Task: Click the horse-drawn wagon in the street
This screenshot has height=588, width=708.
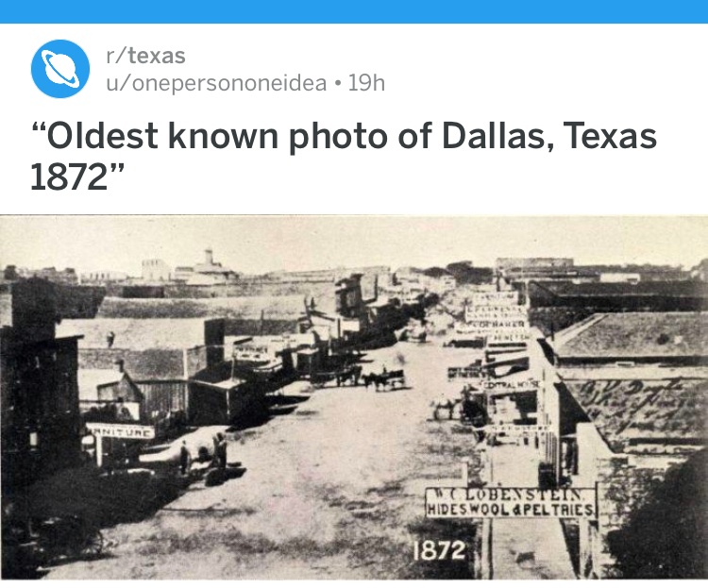Action: pyautogui.click(x=383, y=378)
